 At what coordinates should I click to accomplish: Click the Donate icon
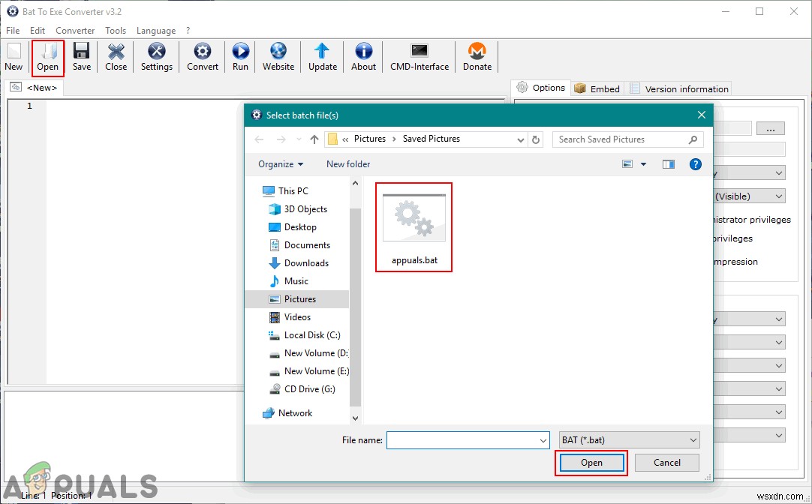coord(477,56)
